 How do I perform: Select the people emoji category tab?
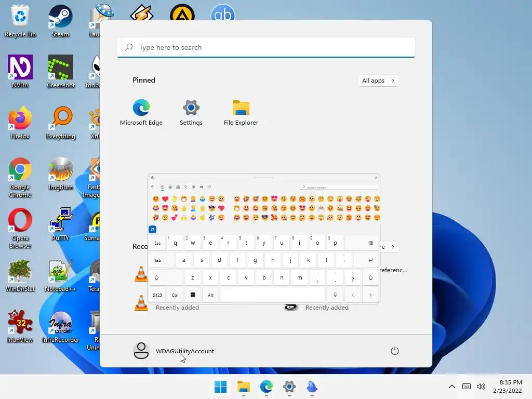point(178,187)
